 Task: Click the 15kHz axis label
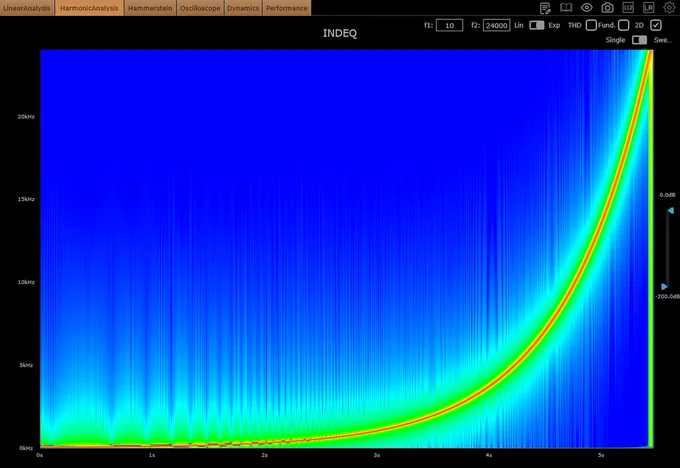point(26,199)
